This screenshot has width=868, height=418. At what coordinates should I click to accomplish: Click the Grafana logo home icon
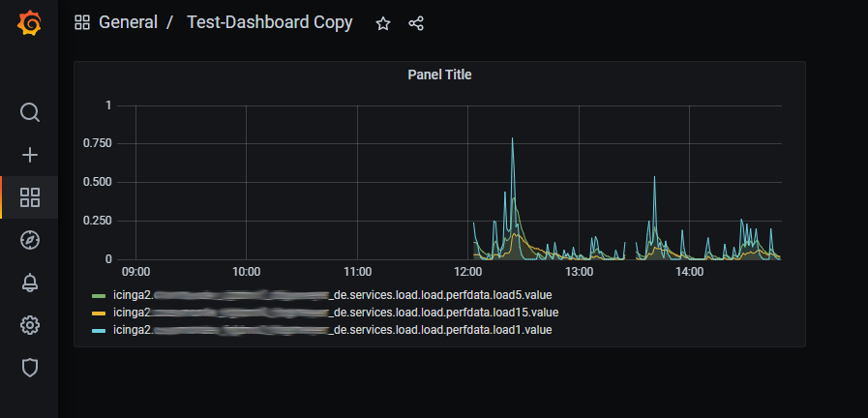pyautogui.click(x=29, y=23)
